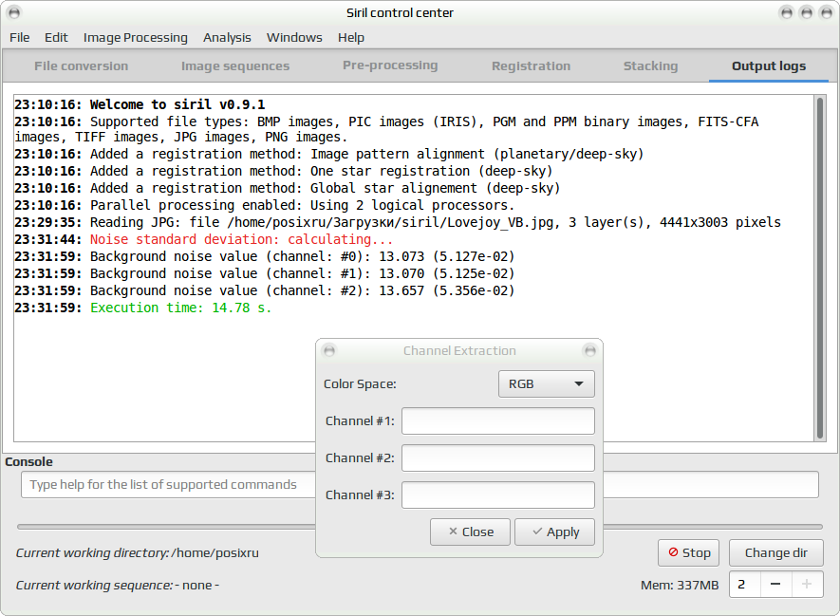Image resolution: width=840 pixels, height=616 pixels.
Task: Click the Channel Extraction dialog's left title bar icon
Action: point(329,351)
